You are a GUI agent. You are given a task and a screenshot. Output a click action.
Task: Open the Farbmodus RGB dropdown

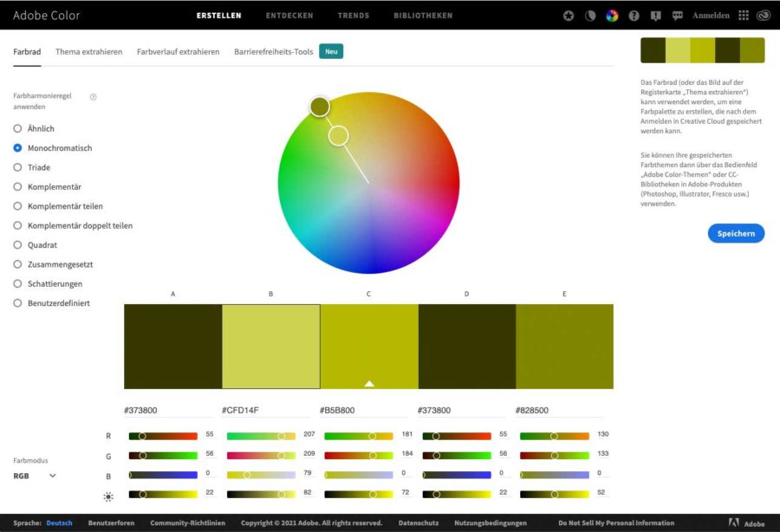35,476
